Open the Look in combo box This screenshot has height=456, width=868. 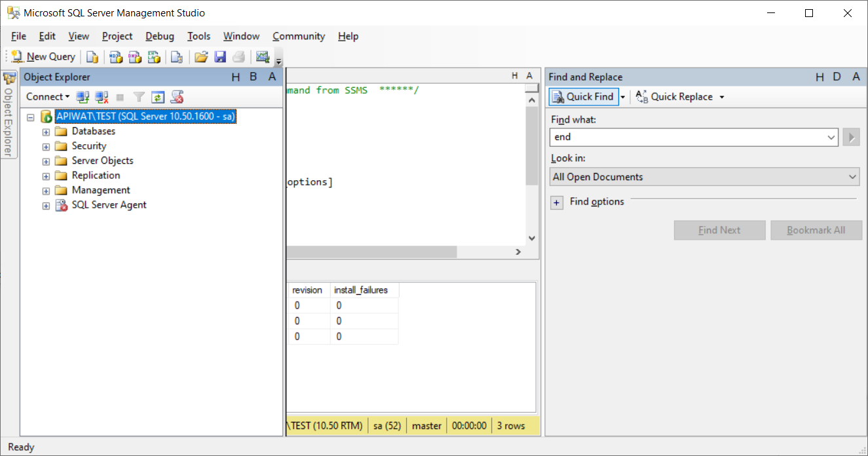[704, 177]
